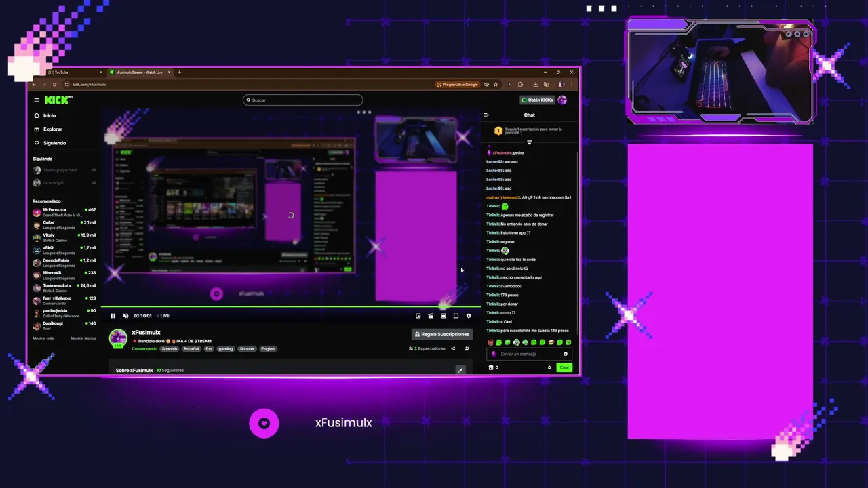This screenshot has height=488, width=868.
Task: Select the fps tag
Action: (x=209, y=349)
